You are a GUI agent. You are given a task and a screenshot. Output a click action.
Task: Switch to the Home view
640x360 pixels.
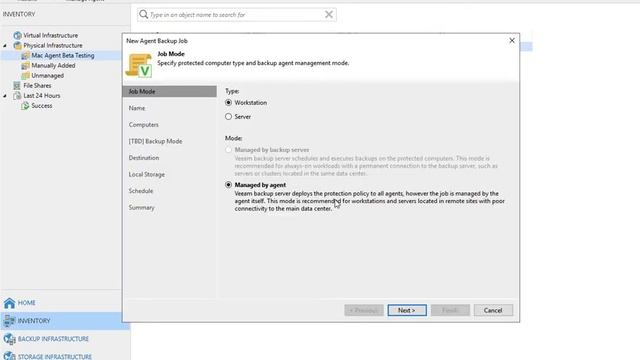point(27,302)
